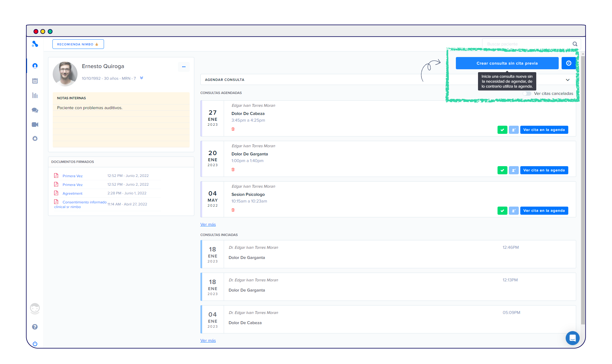
Task: Open the video call sidebar icon
Action: pyautogui.click(x=35, y=125)
